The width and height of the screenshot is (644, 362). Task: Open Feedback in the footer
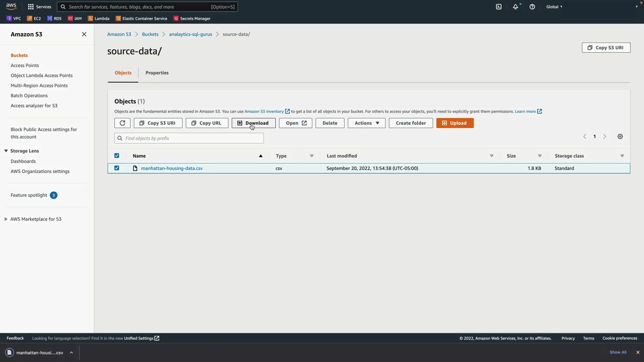coord(15,338)
